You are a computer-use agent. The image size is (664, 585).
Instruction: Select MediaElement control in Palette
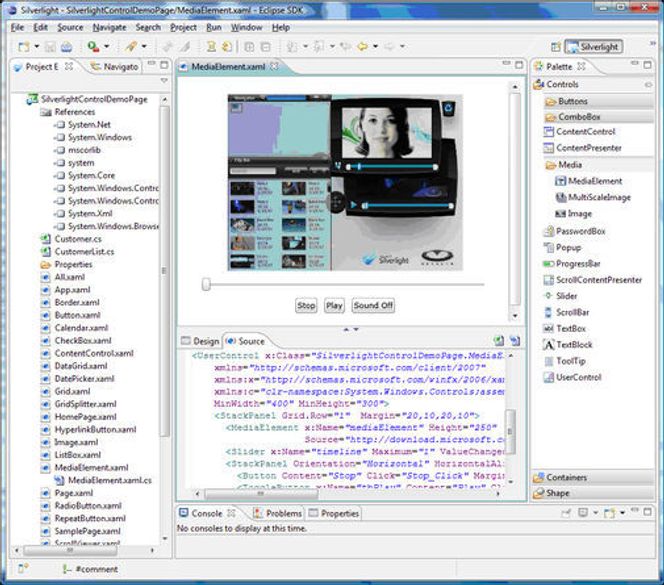pos(588,181)
